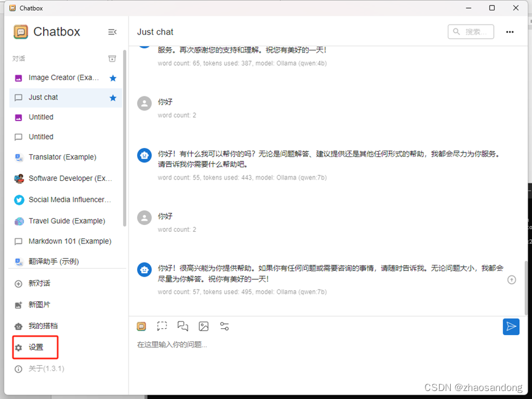532x399 pixels.
Task: Click the translate icon of 翻译助手
Action: click(19, 261)
